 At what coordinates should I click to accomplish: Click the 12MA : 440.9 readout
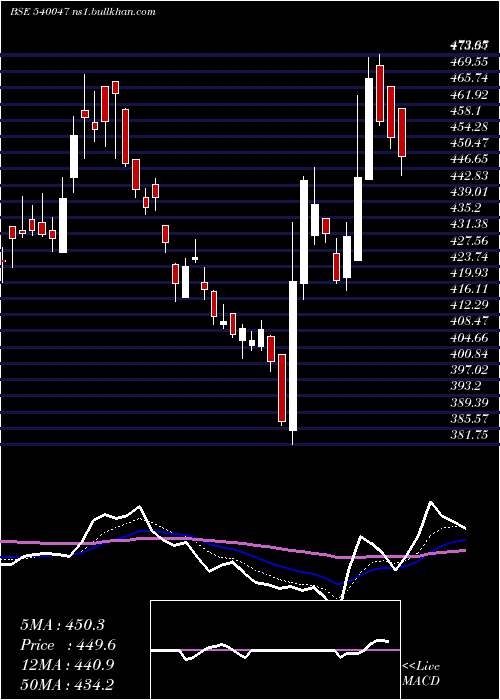coord(67,665)
